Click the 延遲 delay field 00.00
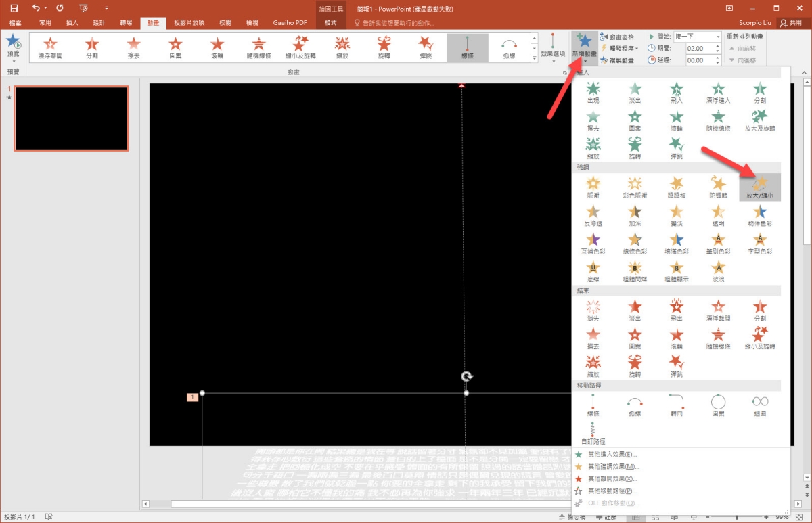 [x=698, y=60]
